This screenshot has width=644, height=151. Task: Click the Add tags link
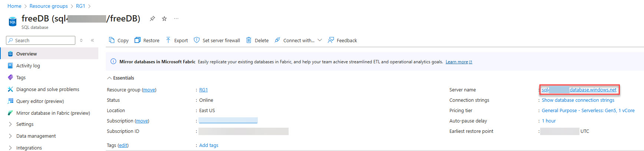coord(208,145)
